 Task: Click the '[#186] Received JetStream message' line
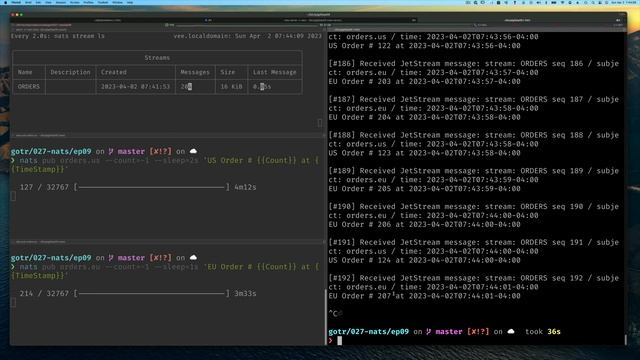473,64
